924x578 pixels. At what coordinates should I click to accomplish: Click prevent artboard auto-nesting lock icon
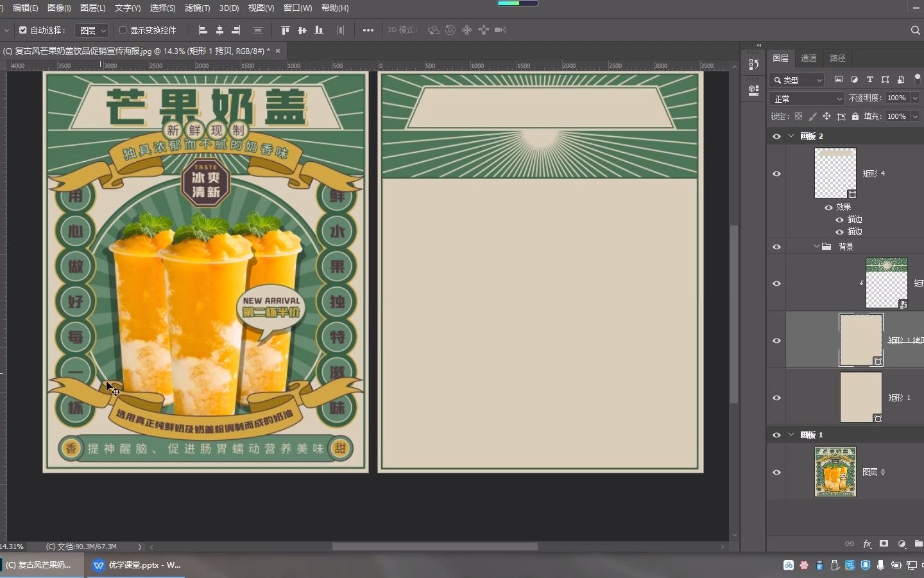[x=841, y=116]
